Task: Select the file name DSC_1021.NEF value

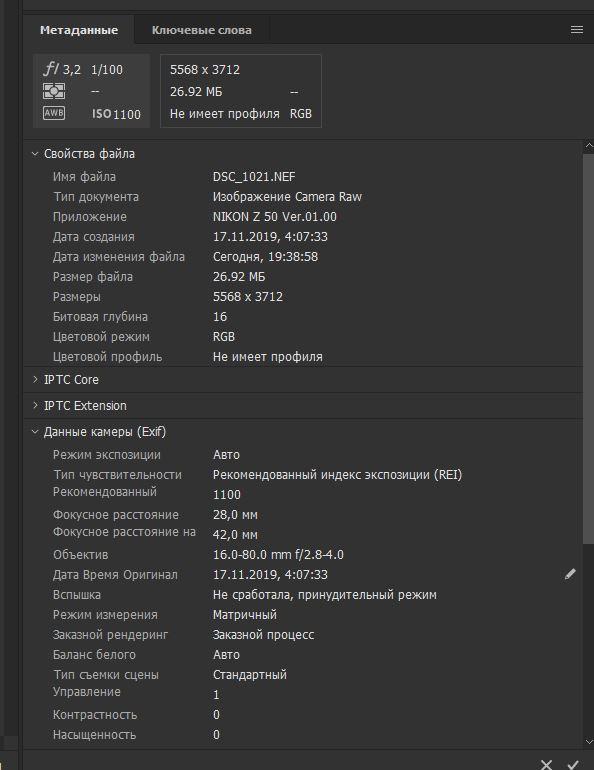Action: [x=254, y=177]
